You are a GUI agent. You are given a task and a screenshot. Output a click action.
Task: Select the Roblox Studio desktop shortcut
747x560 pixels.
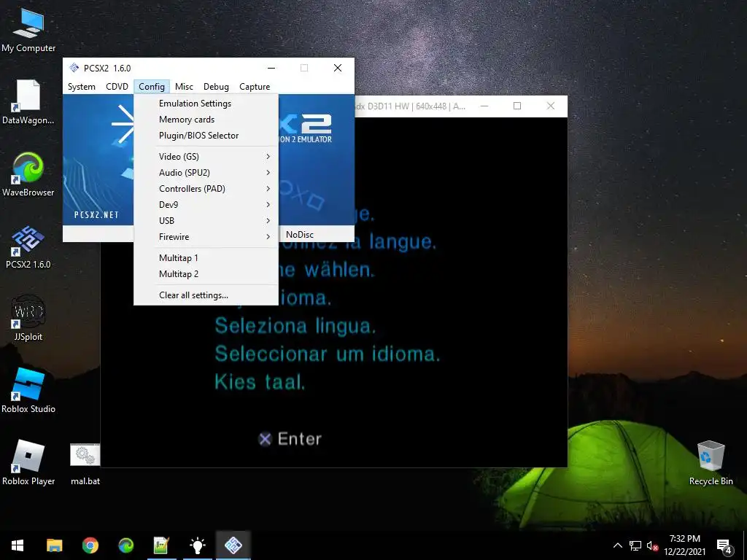tap(28, 391)
